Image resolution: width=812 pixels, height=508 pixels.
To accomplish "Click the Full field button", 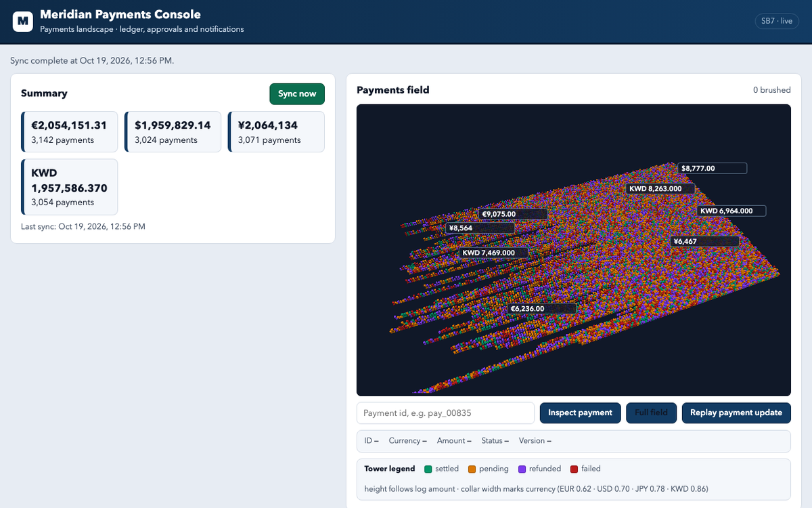I will tap(651, 412).
